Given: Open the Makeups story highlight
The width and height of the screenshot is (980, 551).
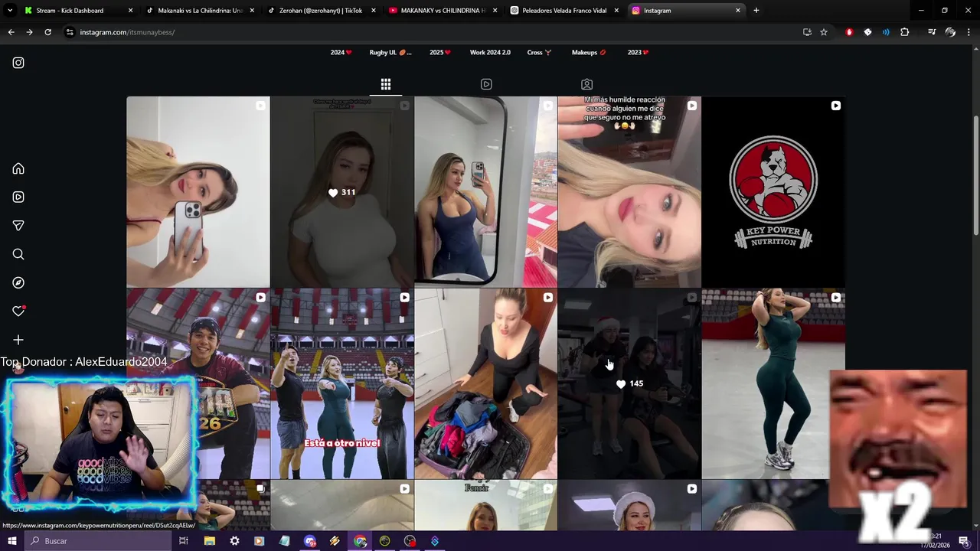Looking at the screenshot, I should (x=589, y=52).
